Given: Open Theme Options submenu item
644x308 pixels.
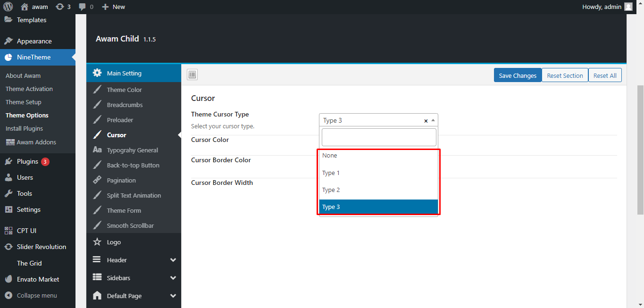Looking at the screenshot, I should [27, 115].
